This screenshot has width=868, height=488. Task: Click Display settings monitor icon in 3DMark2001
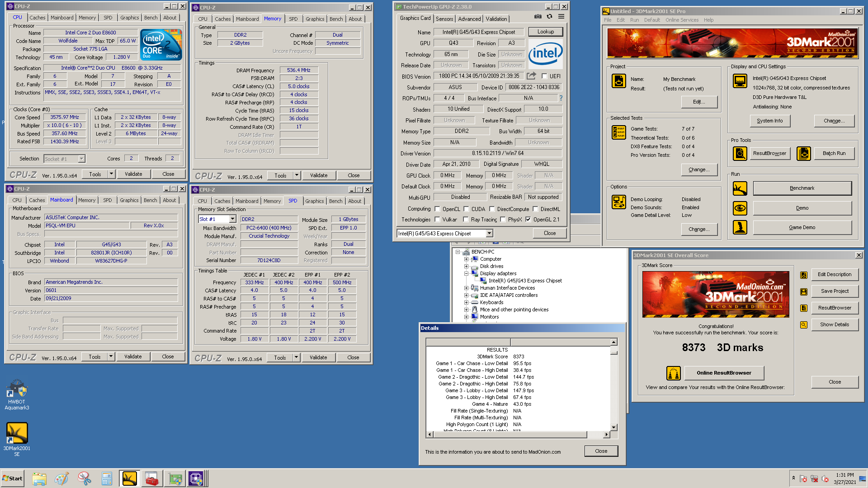click(740, 81)
